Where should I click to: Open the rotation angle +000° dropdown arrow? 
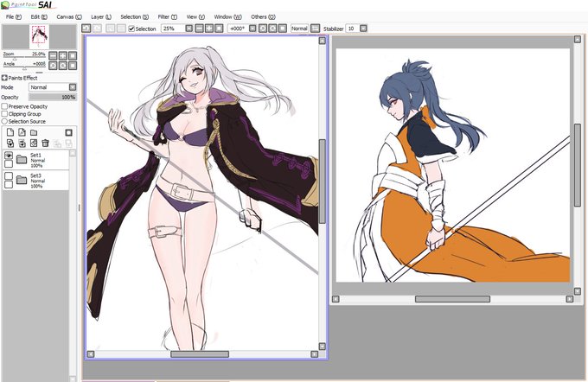pyautogui.click(x=252, y=29)
